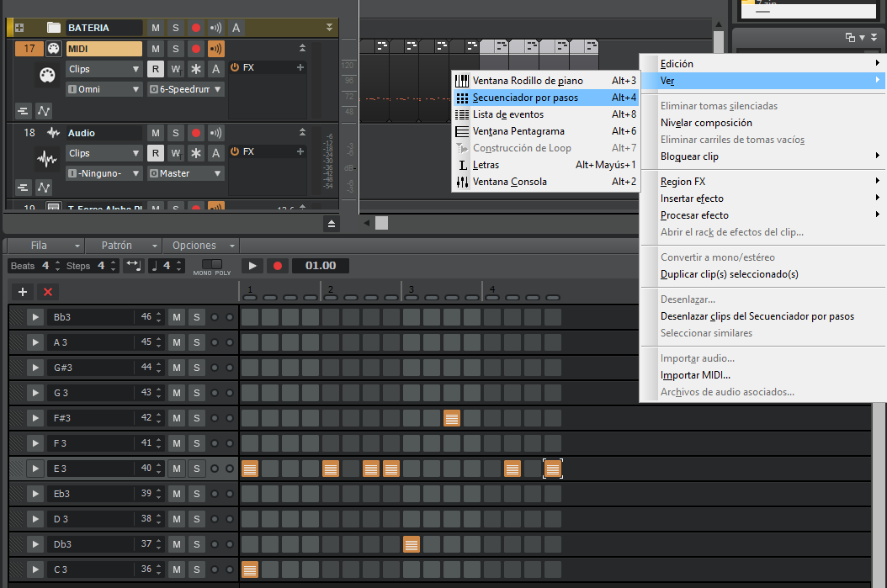This screenshot has height=588, width=887.
Task: Preview the Bb3 row note
Action: pyautogui.click(x=35, y=317)
